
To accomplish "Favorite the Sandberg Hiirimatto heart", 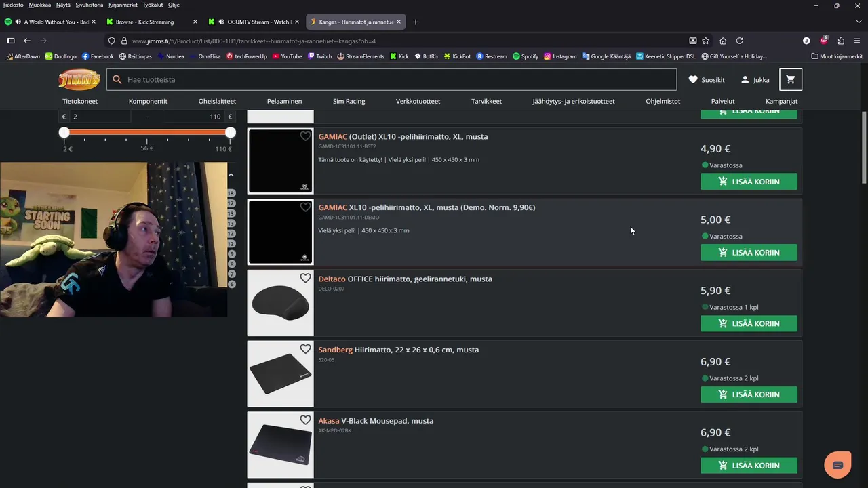I will (305, 350).
